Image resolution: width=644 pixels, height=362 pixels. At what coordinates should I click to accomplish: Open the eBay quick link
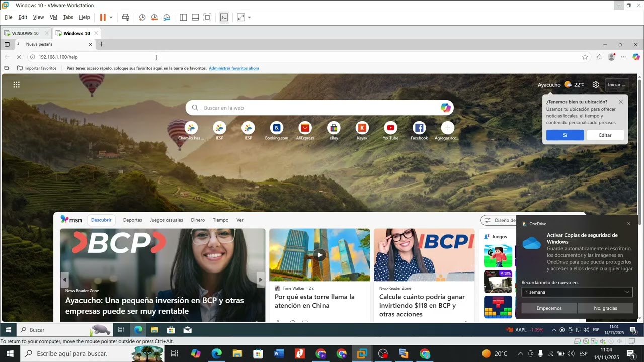pyautogui.click(x=334, y=131)
